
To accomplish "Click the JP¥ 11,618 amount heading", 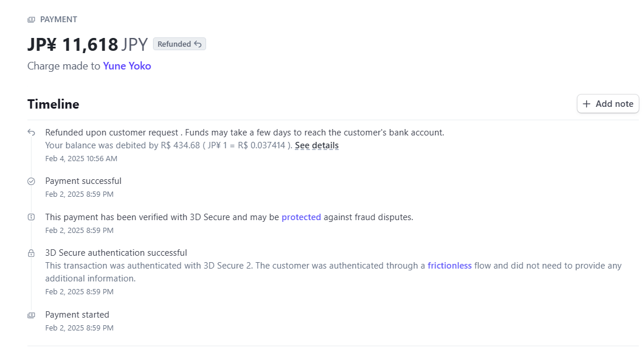I will click(x=88, y=44).
